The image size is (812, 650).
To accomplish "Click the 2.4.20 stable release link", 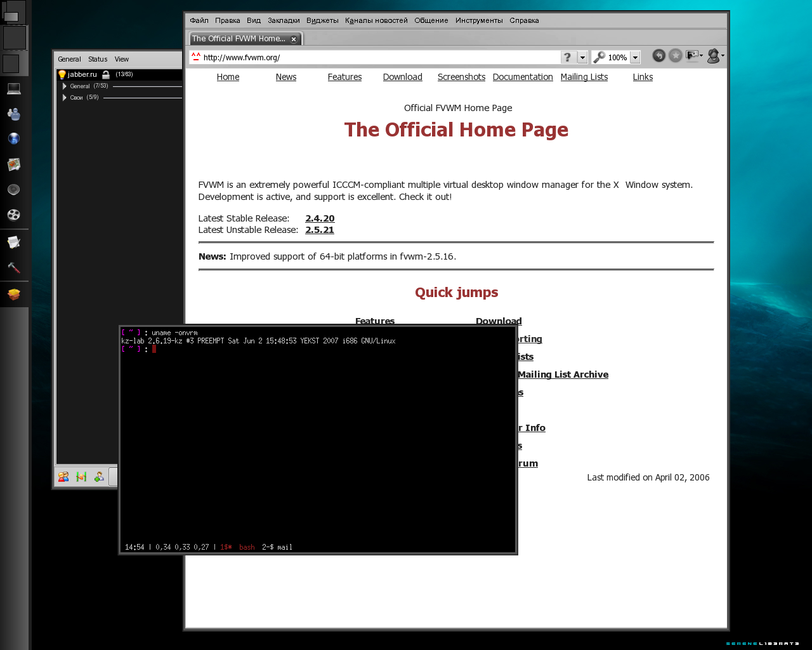I will pyautogui.click(x=320, y=218).
